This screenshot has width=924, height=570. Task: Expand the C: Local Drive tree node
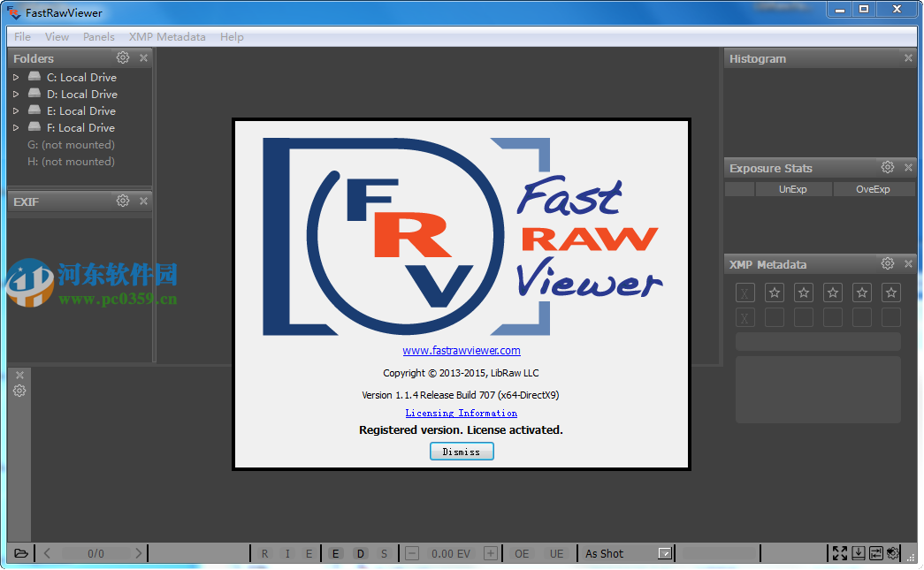point(15,77)
